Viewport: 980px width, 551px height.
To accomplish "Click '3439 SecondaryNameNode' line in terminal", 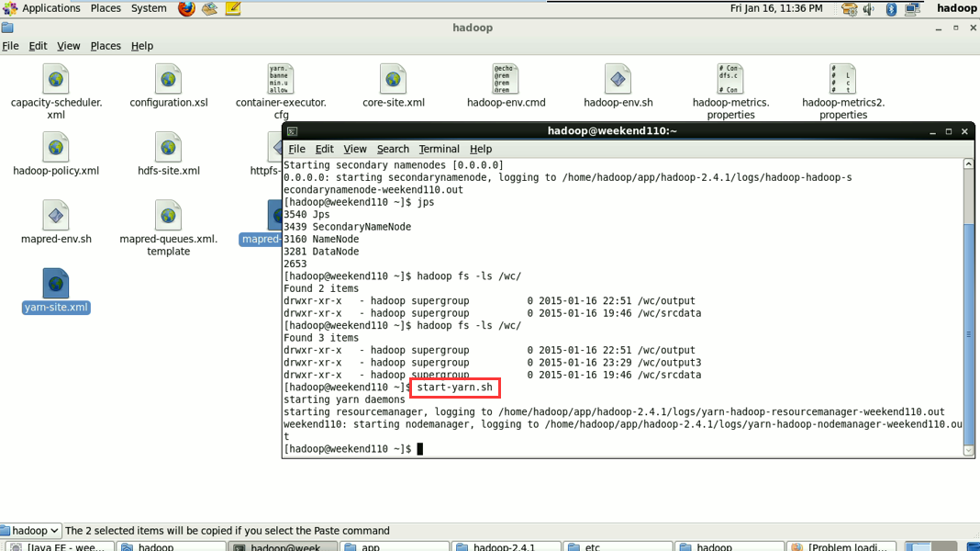I will [x=348, y=227].
